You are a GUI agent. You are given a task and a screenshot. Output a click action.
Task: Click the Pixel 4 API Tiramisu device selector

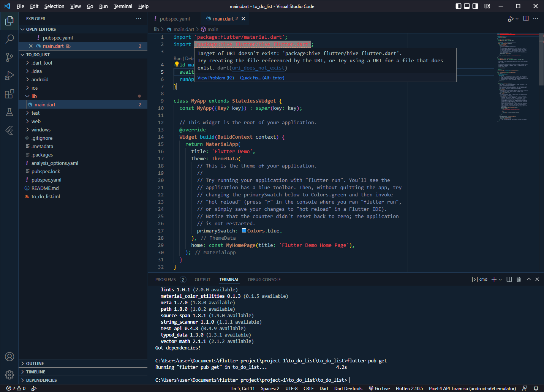pos(472,388)
